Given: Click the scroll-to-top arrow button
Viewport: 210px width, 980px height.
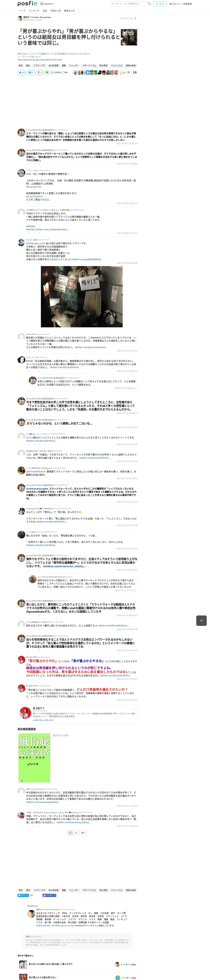Looking at the screenshot, I should coord(201,621).
